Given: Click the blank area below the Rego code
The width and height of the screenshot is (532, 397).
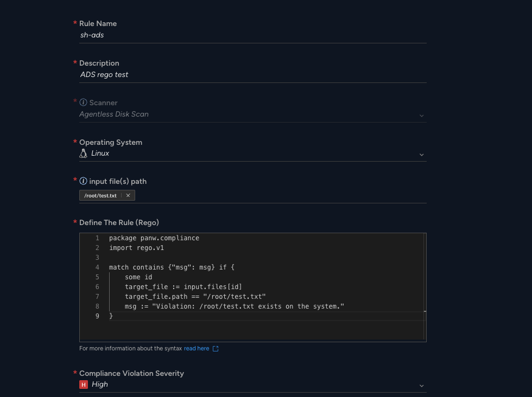Looking at the screenshot, I should [x=251, y=330].
